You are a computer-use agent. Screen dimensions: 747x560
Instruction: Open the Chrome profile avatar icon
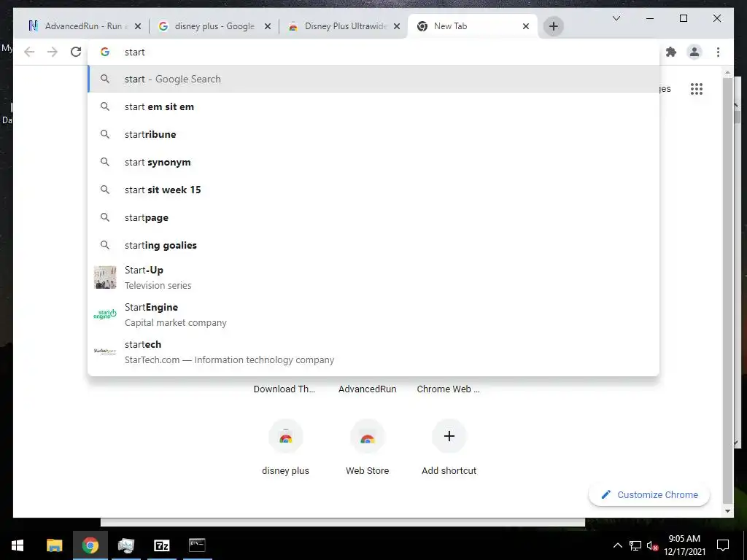pyautogui.click(x=694, y=52)
